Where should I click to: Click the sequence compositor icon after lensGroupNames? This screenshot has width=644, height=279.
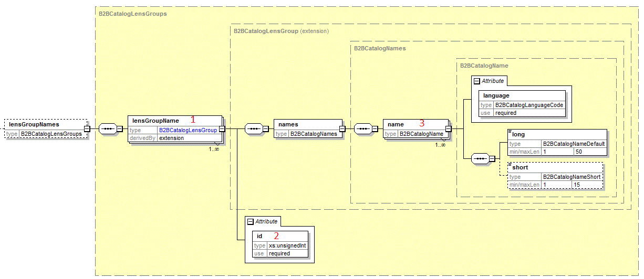[x=107, y=128]
